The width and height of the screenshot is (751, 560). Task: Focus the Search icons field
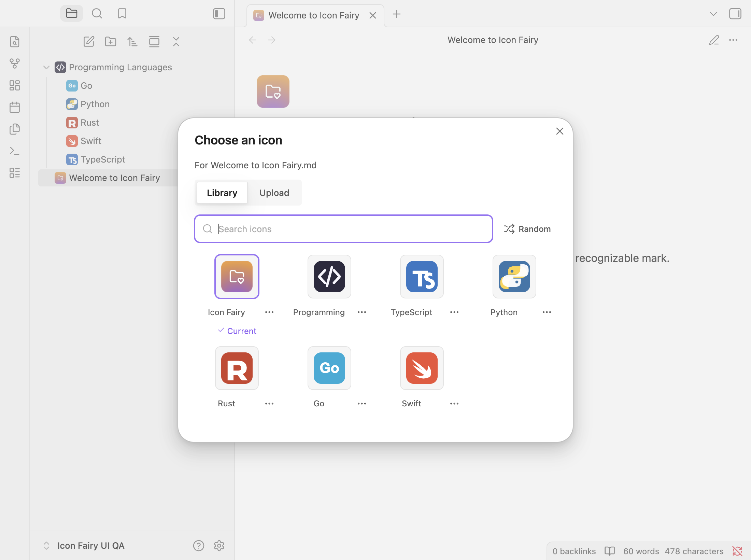[x=343, y=229]
